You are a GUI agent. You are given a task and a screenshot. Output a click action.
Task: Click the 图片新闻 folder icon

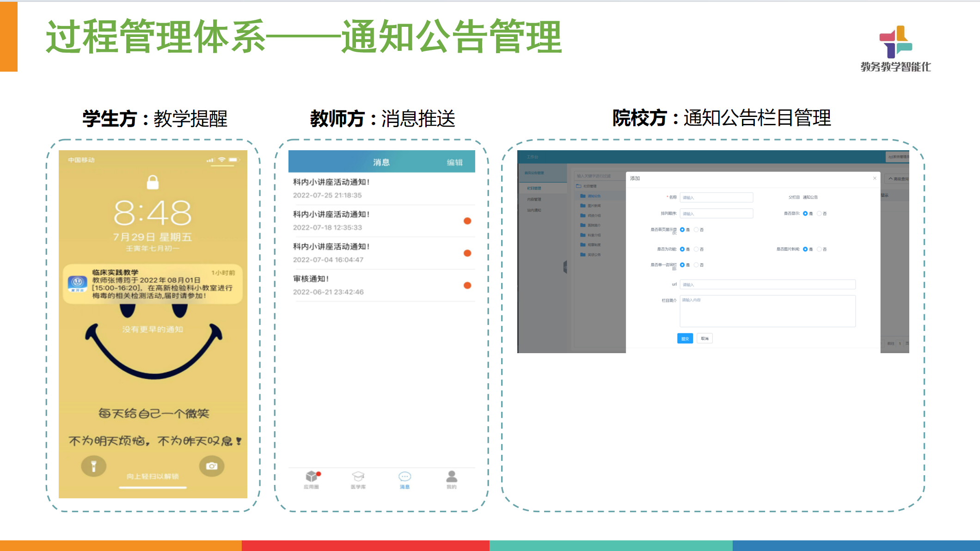coord(583,206)
